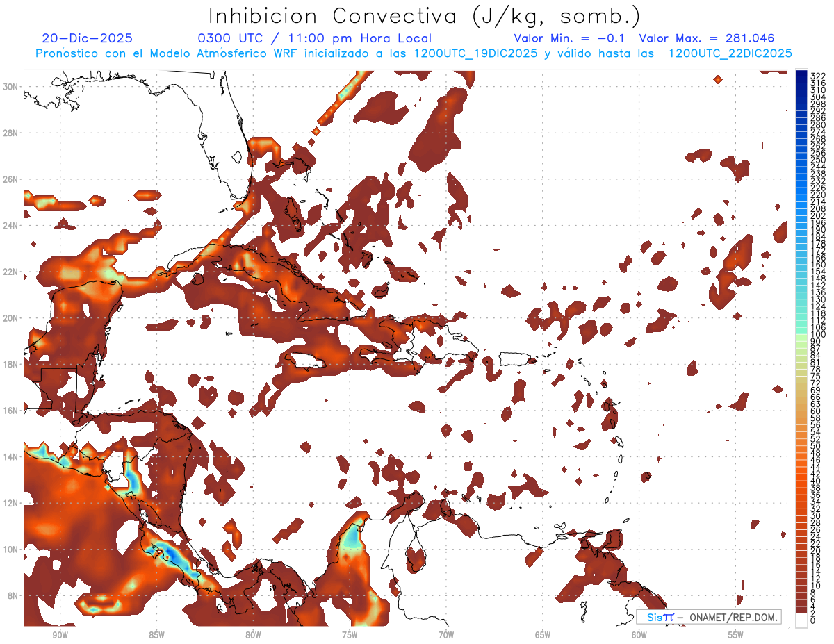Click the valid-until time "1200UTC_22DIC2025"
Viewport: 834px width, 644px height.
pyautogui.click(x=729, y=53)
